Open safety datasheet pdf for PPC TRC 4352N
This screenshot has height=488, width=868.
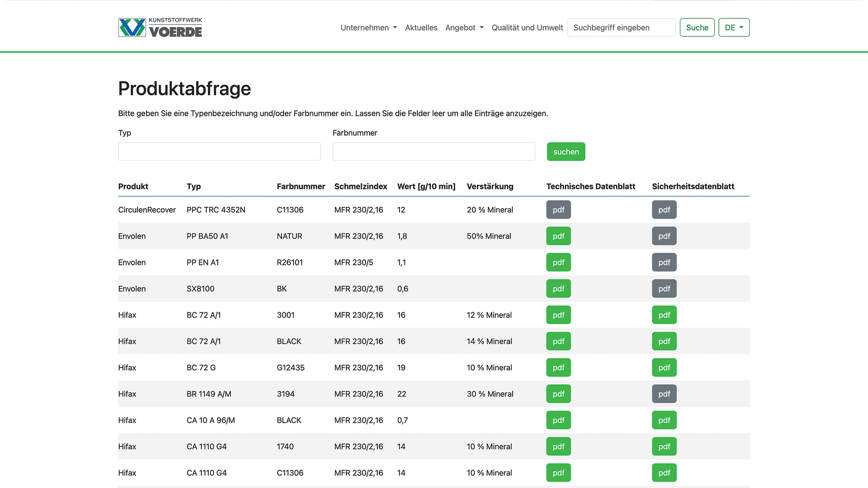pyautogui.click(x=664, y=210)
